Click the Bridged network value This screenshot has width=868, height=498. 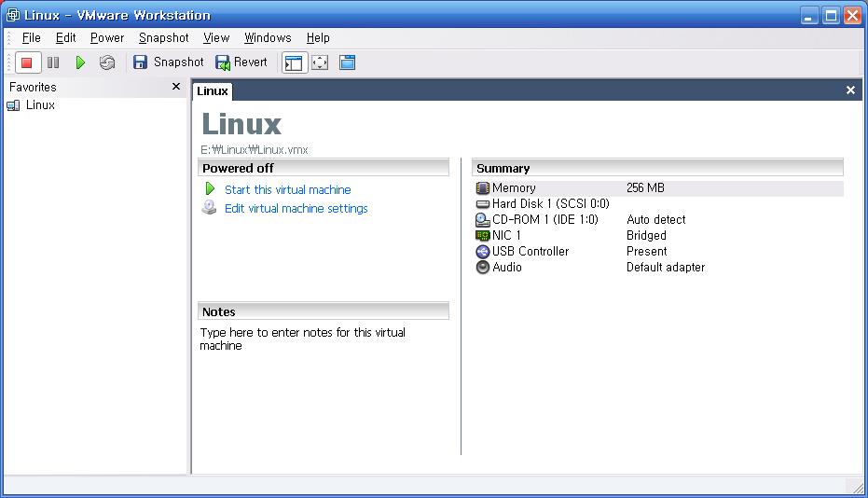(x=646, y=235)
